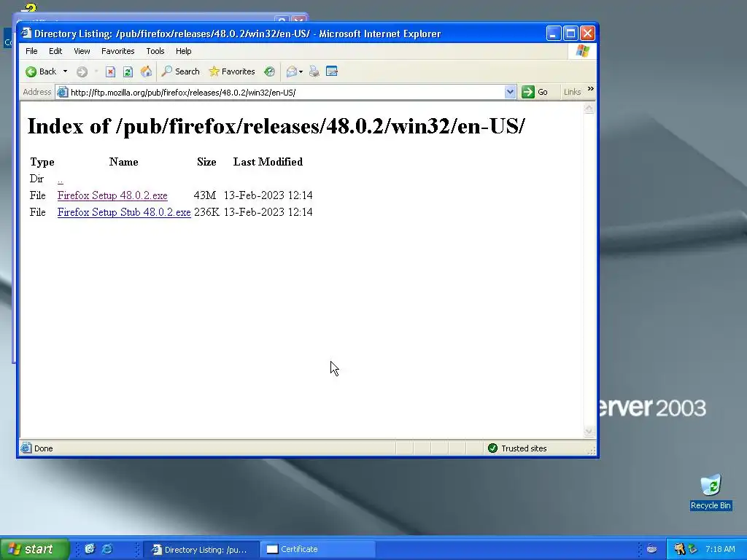Click the Edit page icon in toolbar
This screenshot has height=560, width=747.
[x=332, y=71]
